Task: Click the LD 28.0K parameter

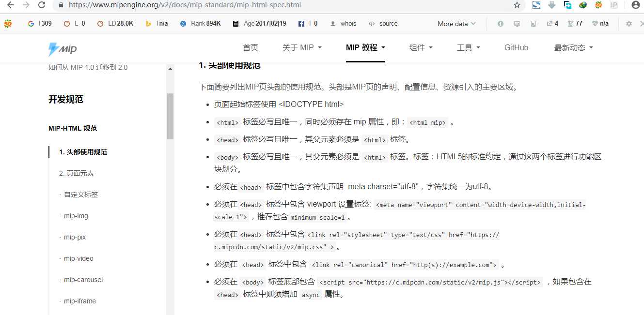Action: click(x=115, y=23)
